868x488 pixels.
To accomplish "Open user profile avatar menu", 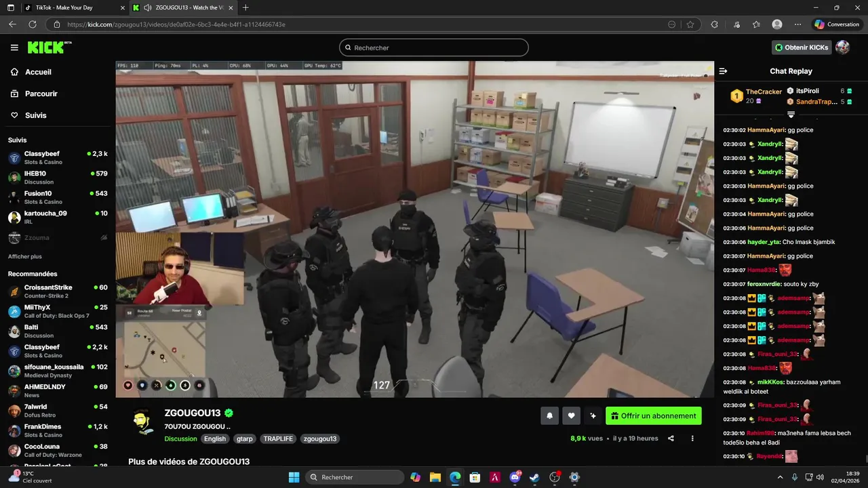I will [x=842, y=47].
